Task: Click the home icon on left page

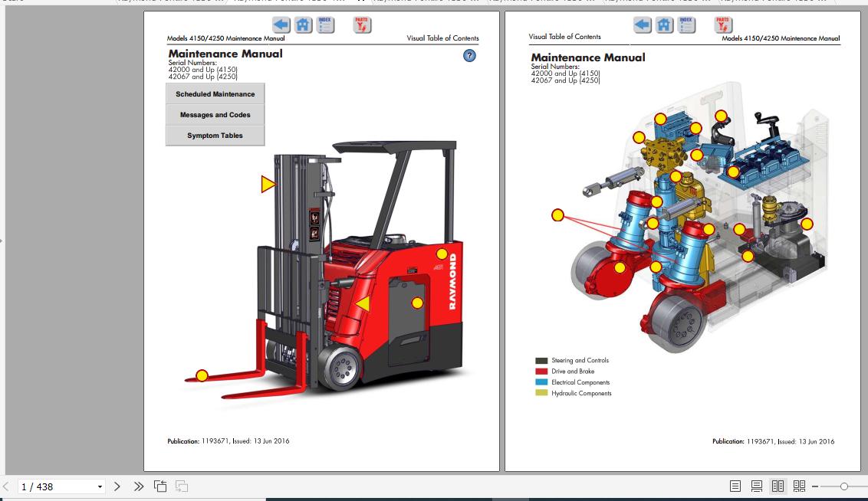Action: [x=304, y=25]
